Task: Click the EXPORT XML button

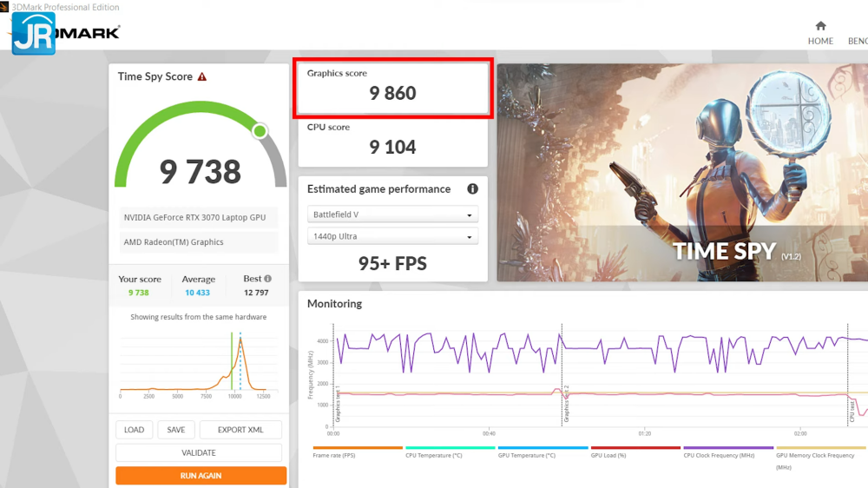Action: point(240,430)
